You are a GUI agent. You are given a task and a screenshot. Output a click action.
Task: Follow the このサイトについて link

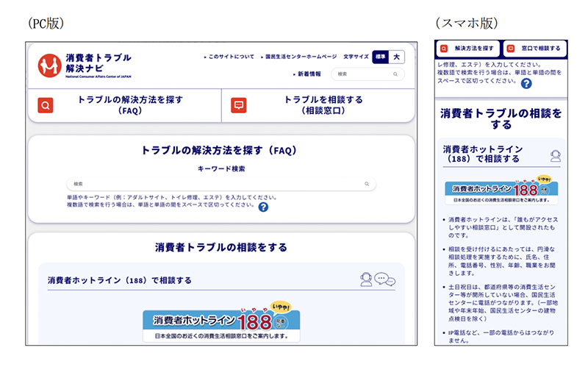(229, 57)
